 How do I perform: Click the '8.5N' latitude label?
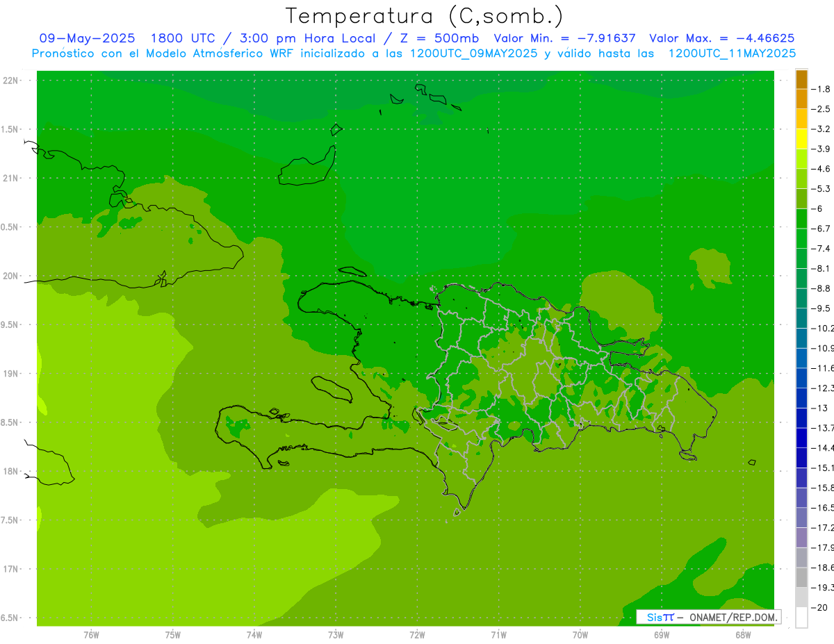10,422
